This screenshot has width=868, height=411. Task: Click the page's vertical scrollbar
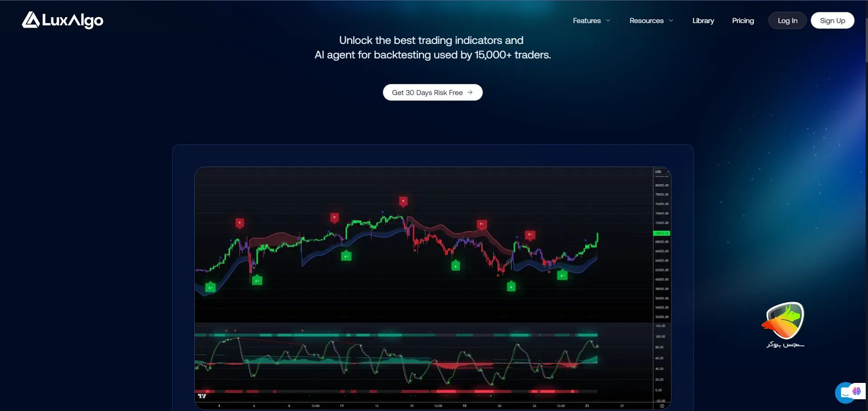click(866, 41)
